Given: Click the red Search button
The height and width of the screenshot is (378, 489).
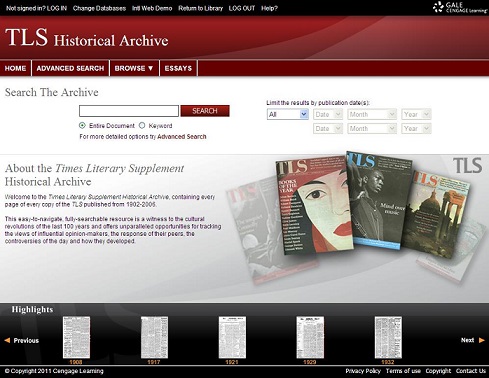Looking at the screenshot, I should 205,111.
